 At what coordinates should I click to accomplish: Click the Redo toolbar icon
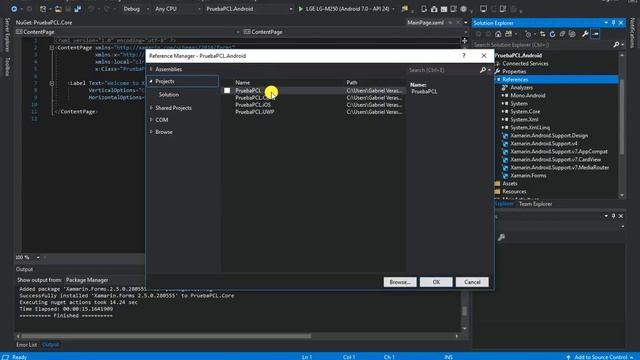[x=107, y=9]
